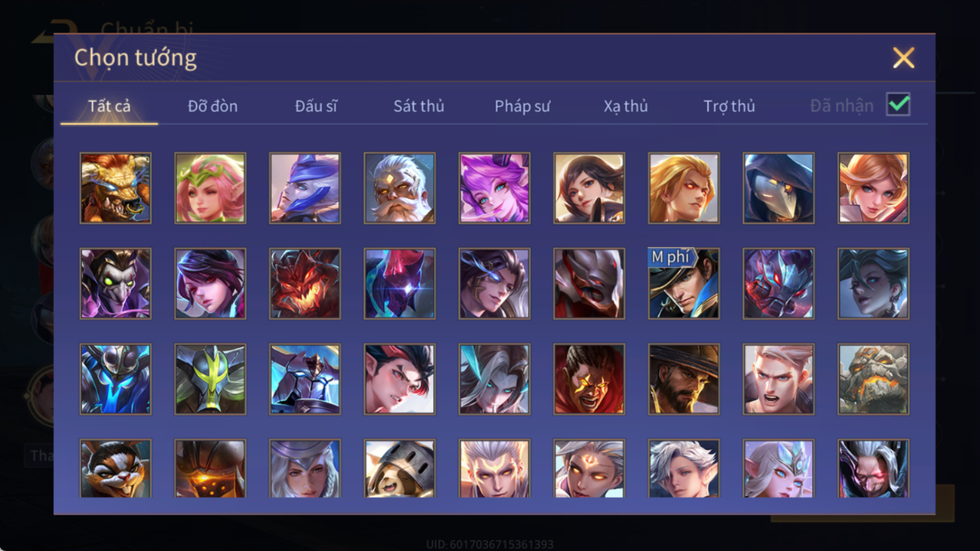Pick the hero marked 'M phí'
The height and width of the screenshot is (551, 980).
coord(684,283)
